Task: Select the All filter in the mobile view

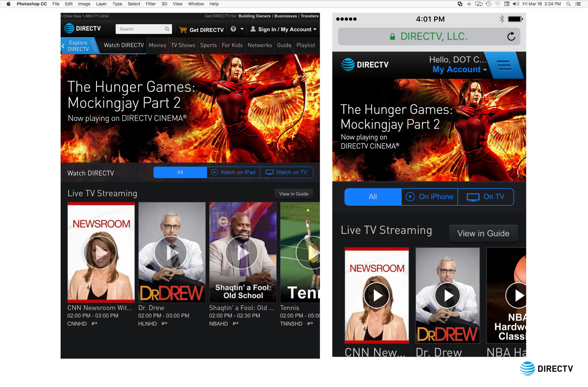Action: (373, 196)
